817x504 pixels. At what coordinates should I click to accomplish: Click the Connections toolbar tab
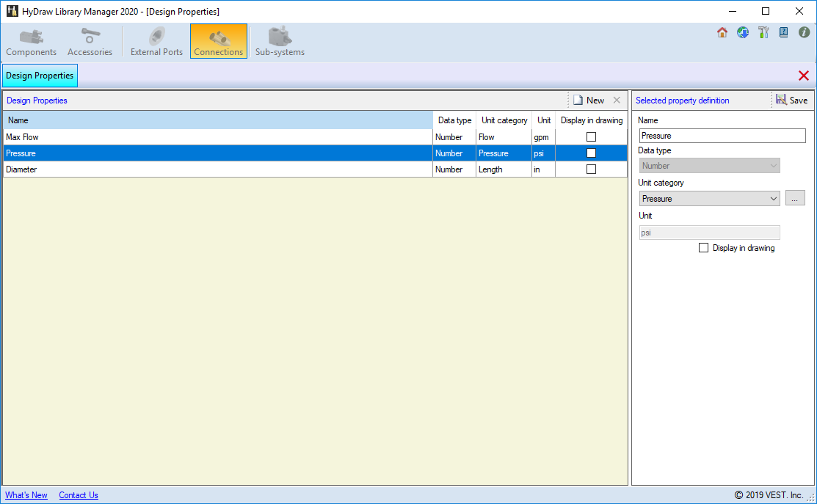pyautogui.click(x=219, y=42)
